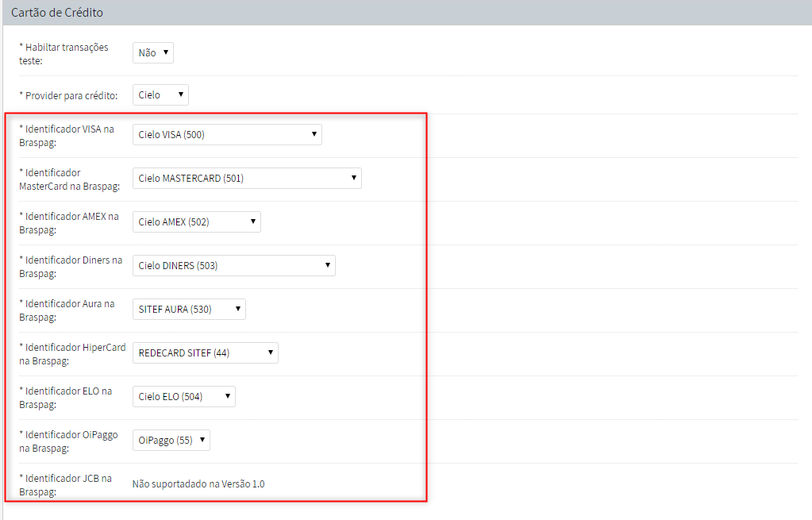Image resolution: width=812 pixels, height=520 pixels.
Task: Open the REDECARD SITEF (44) dropdown
Action: coord(205,352)
